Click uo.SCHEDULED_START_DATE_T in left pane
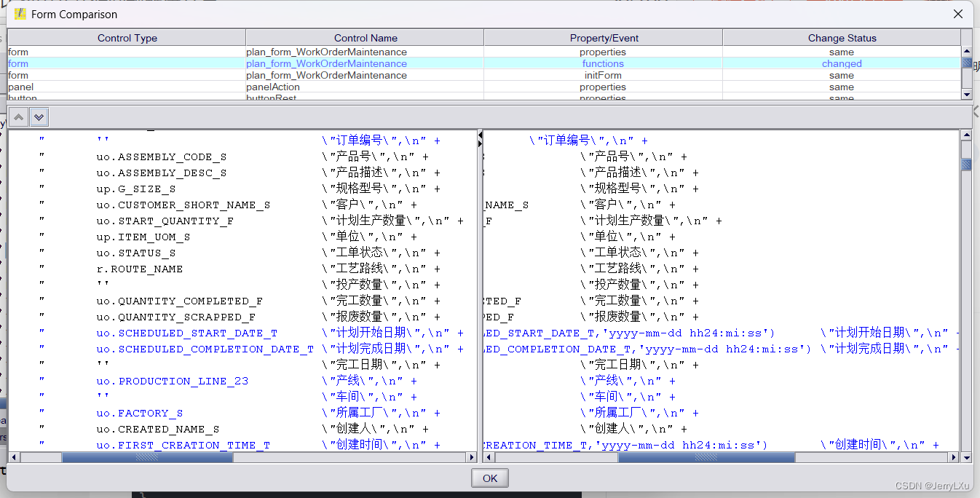The image size is (980, 498). click(187, 333)
